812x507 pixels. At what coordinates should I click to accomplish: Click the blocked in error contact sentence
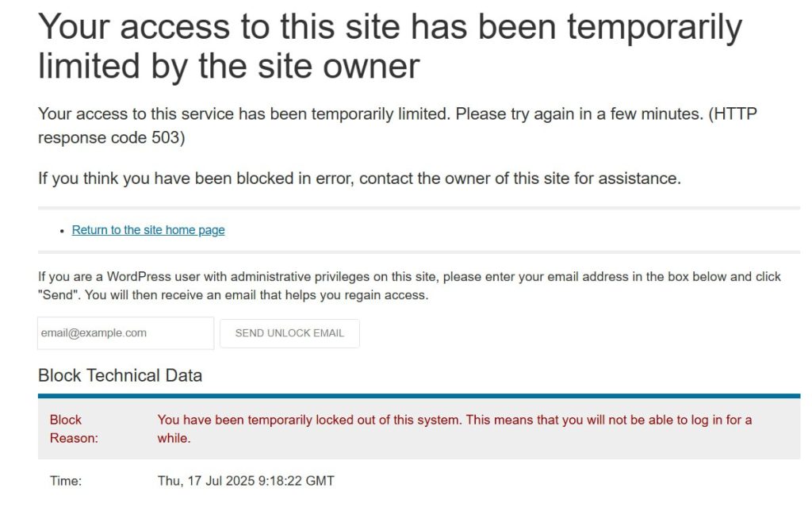[359, 179]
